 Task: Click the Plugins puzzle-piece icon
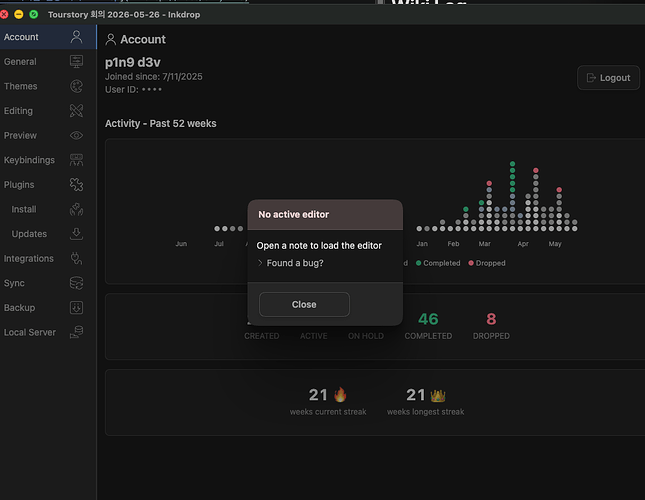click(76, 185)
